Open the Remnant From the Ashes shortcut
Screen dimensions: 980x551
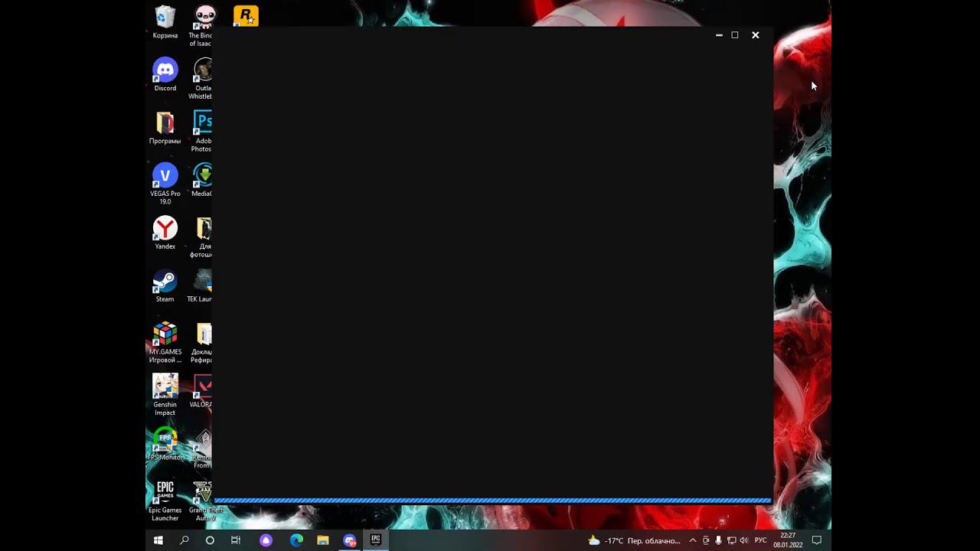[202, 448]
